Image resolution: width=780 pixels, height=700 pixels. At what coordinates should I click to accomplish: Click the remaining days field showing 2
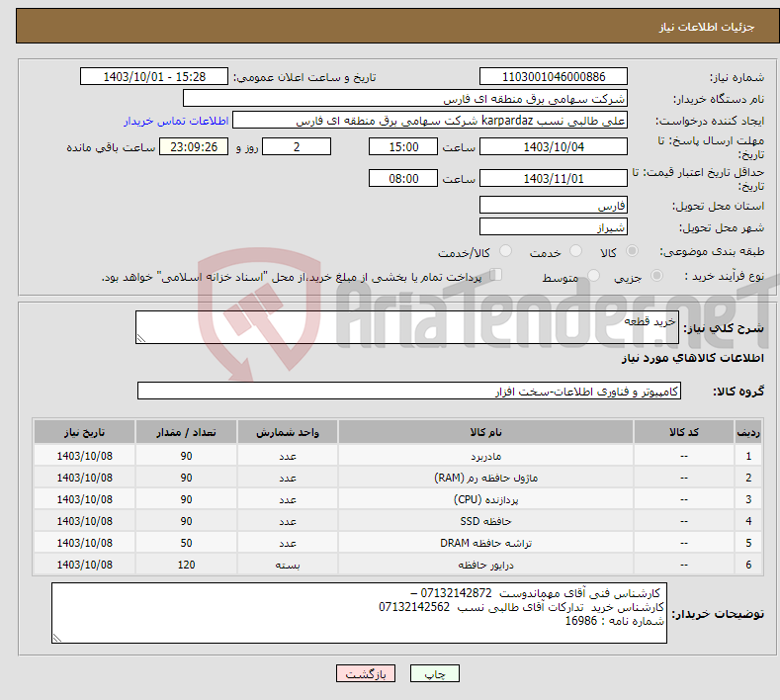coord(297,146)
